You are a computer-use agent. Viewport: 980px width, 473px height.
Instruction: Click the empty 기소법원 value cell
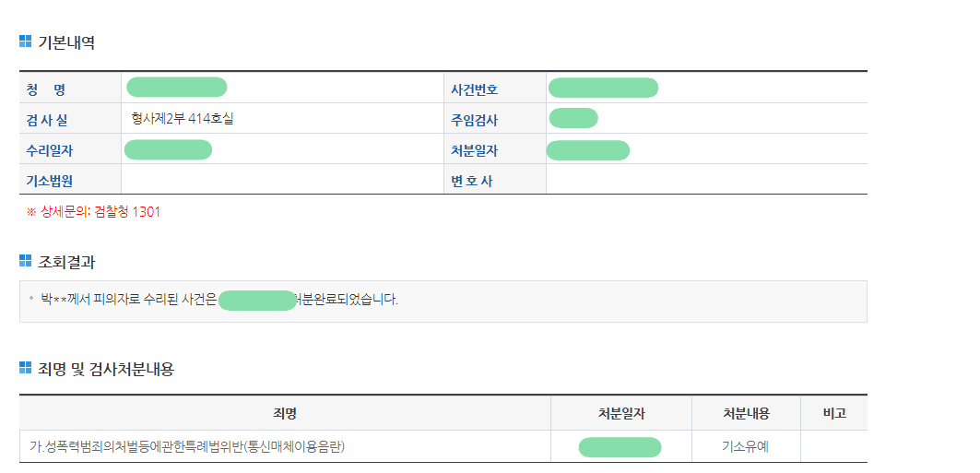pyautogui.click(x=281, y=180)
